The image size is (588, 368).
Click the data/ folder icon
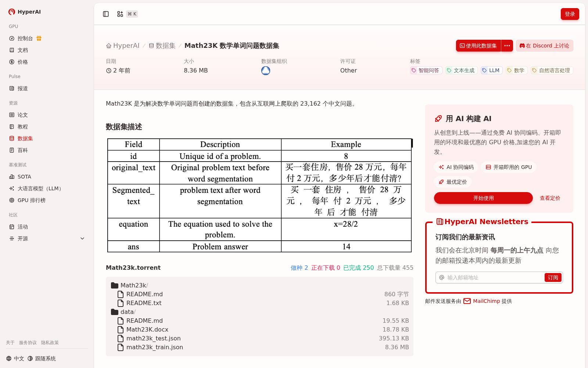pyautogui.click(x=115, y=312)
